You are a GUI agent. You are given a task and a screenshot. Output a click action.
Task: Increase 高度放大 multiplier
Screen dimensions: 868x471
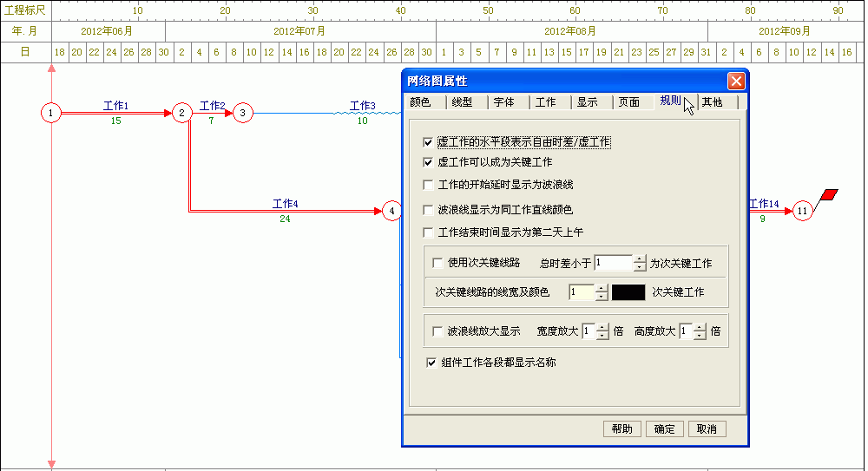pyautogui.click(x=700, y=328)
